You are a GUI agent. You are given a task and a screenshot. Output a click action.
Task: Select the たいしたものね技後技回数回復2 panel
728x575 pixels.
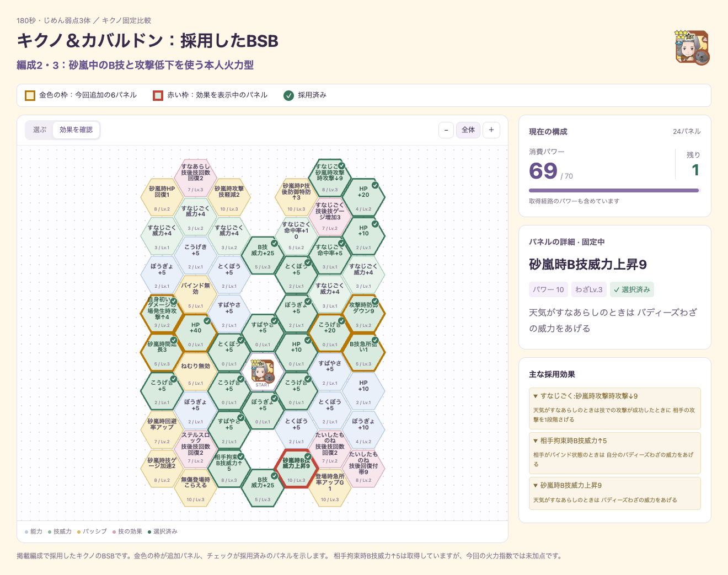click(x=330, y=449)
